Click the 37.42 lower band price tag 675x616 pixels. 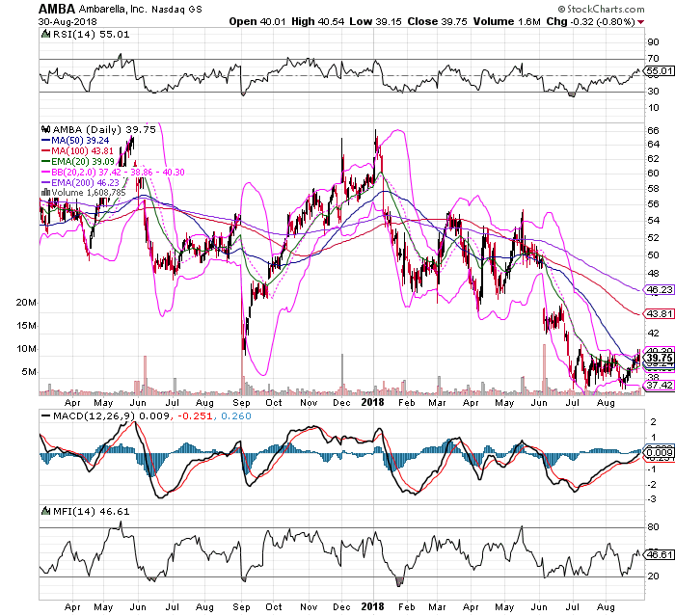coord(659,385)
